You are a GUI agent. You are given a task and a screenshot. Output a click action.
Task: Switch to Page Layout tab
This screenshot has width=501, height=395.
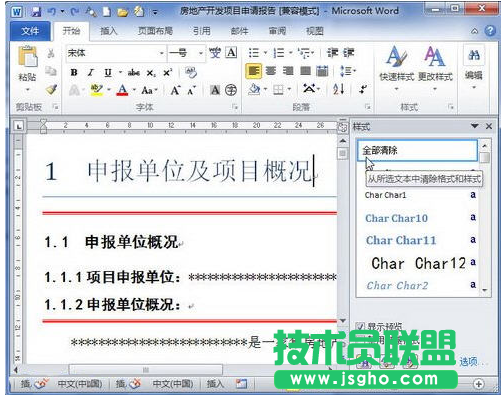155,31
